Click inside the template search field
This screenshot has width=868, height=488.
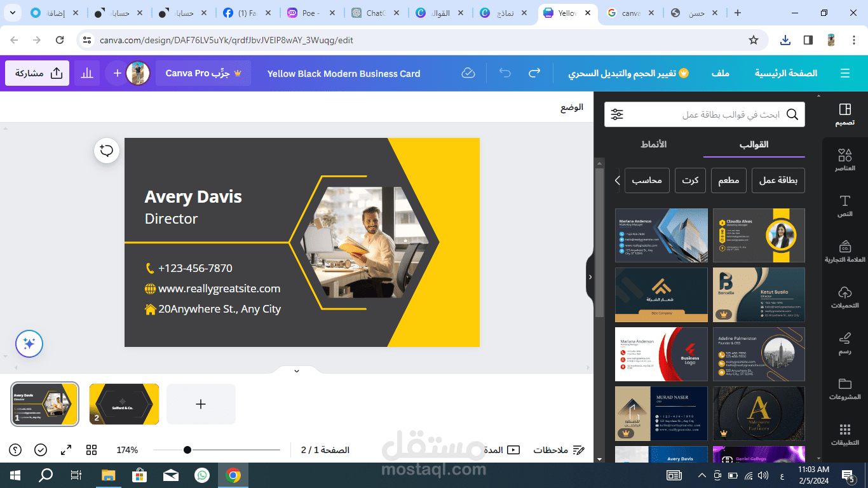(705, 114)
